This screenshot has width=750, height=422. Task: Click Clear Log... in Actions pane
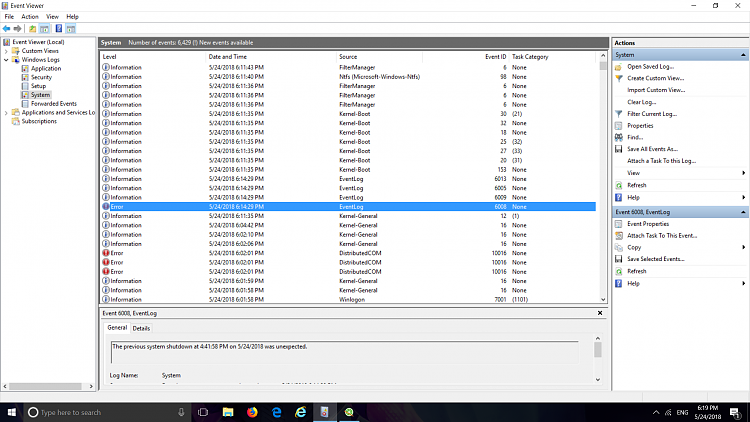(641, 102)
